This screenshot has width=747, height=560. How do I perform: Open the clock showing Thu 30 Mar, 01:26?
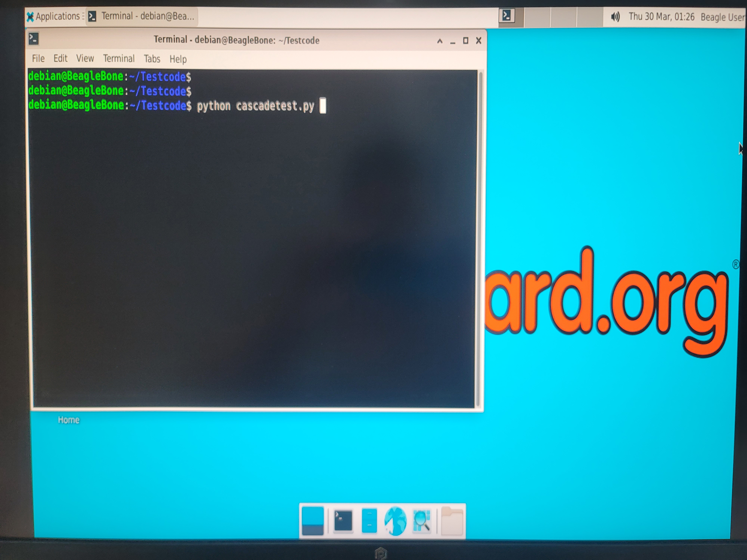point(661,17)
